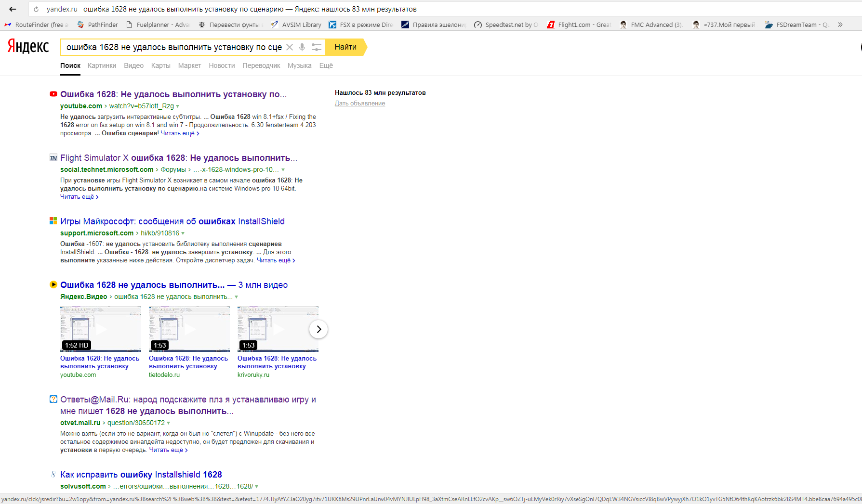Viewport: 862px width, 504px height.
Task: Switch to the Видео tab
Action: [x=133, y=65]
